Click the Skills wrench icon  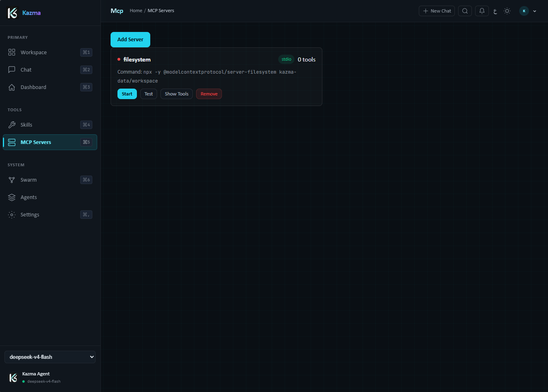tap(12, 125)
